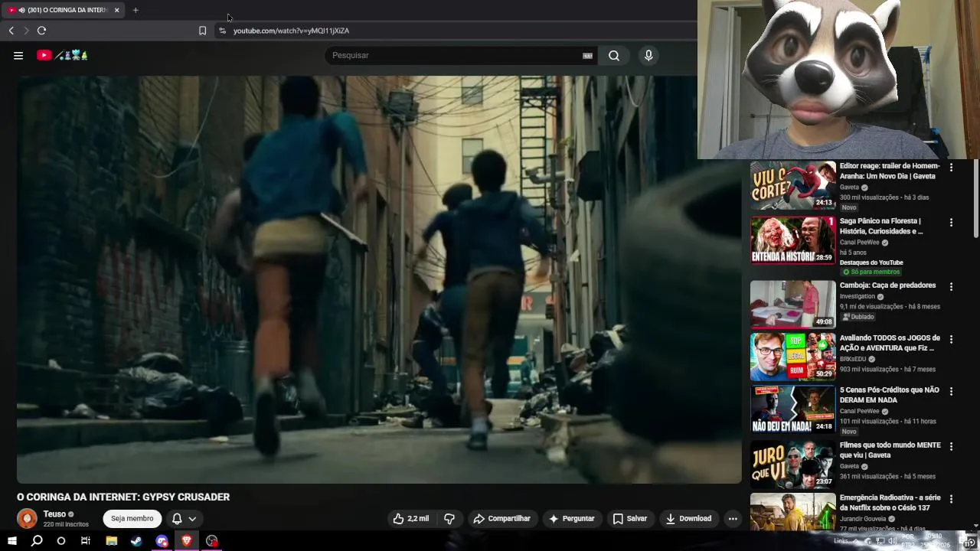Open Steam from taskbar
980x551 pixels.
click(x=136, y=541)
